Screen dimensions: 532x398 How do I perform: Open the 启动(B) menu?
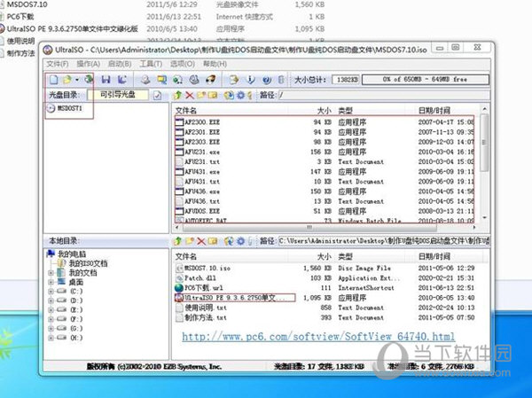(120, 64)
